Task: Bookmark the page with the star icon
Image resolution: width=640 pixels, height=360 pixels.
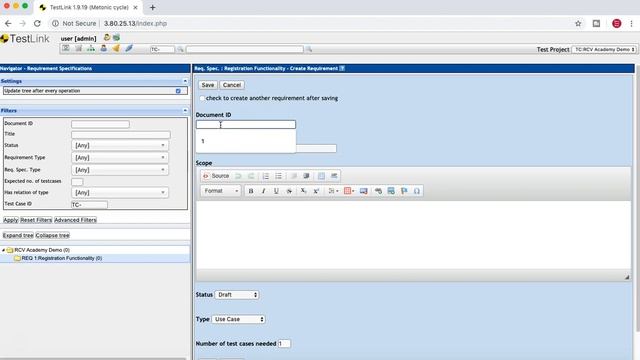Action: pos(578,24)
